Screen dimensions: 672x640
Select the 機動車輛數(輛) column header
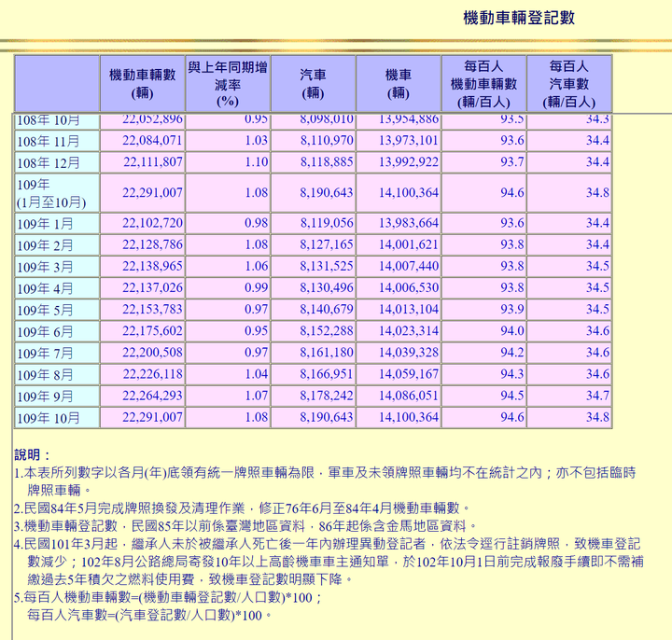click(x=142, y=84)
